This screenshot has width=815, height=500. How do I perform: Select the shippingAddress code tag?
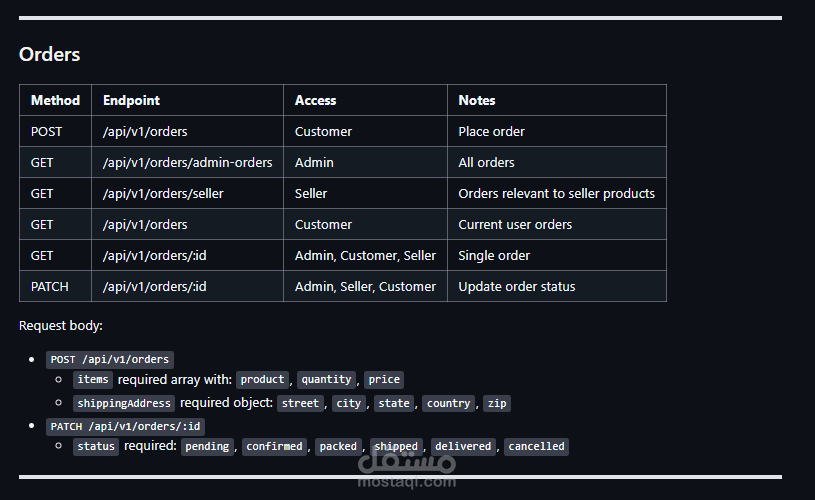(x=124, y=403)
